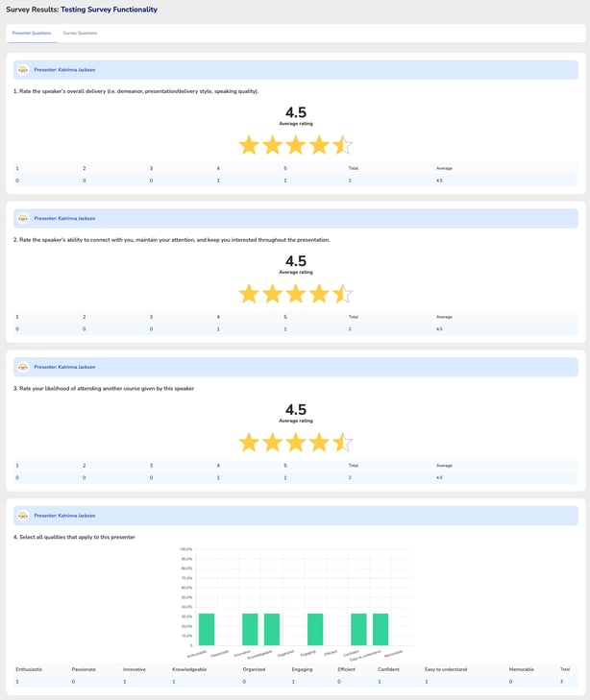Viewport: 590px width, 700px height.
Task: Click the fourth star in question 3 rating
Action: [x=319, y=443]
